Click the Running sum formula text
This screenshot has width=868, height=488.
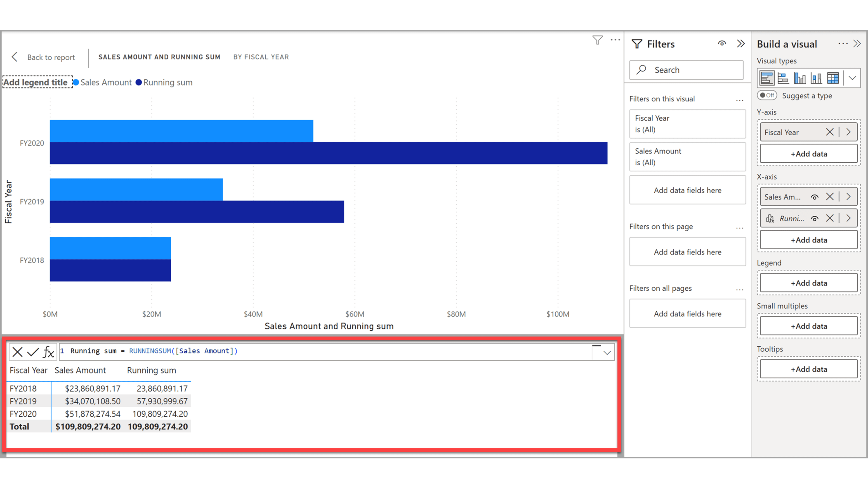154,351
